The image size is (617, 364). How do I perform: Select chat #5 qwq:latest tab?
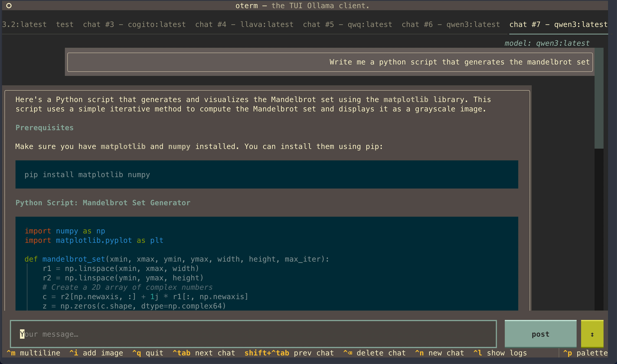click(x=347, y=24)
